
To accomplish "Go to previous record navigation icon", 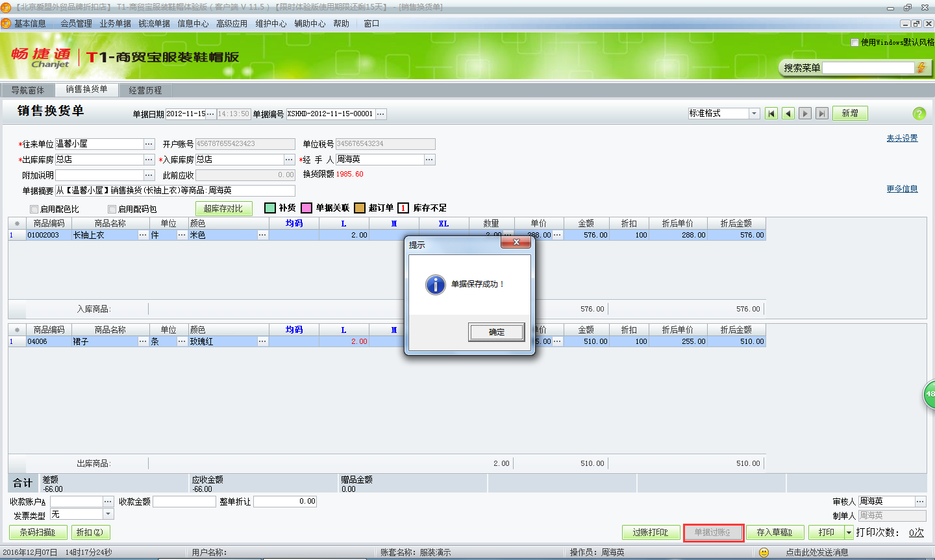I will [x=788, y=114].
